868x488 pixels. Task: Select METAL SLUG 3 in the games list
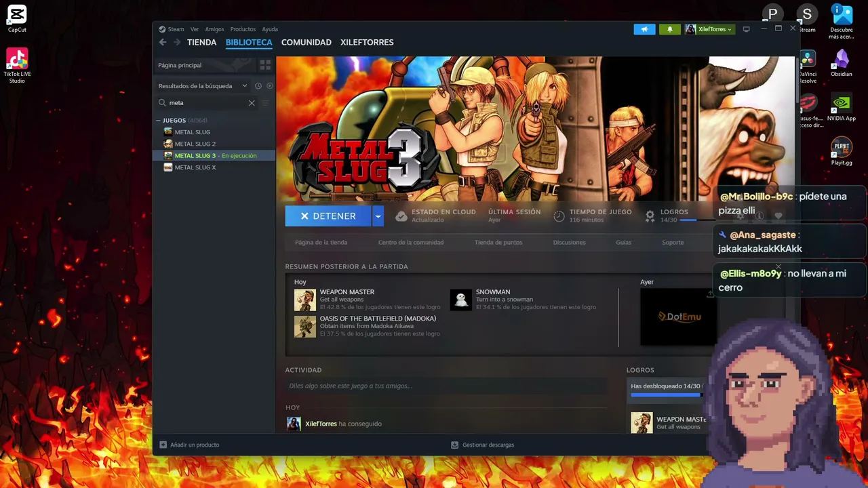214,155
